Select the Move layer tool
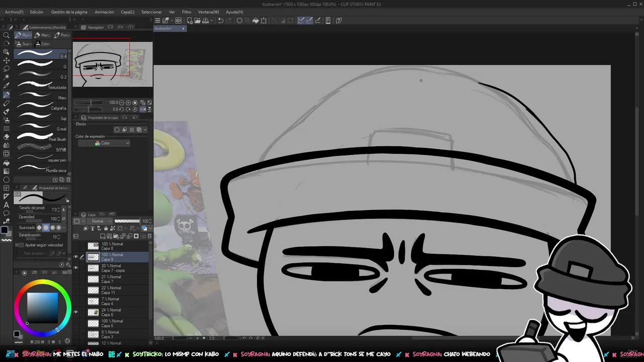The height and width of the screenshot is (362, 644). pos(6,60)
